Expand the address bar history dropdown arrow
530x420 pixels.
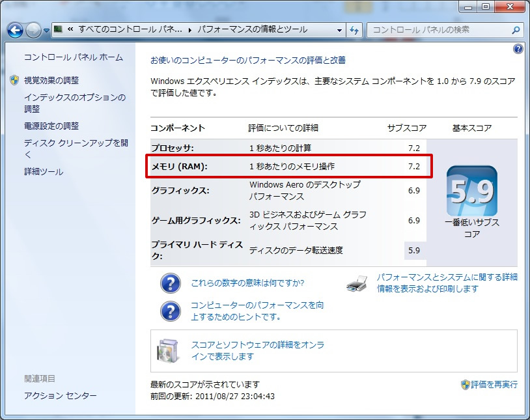coord(339,30)
